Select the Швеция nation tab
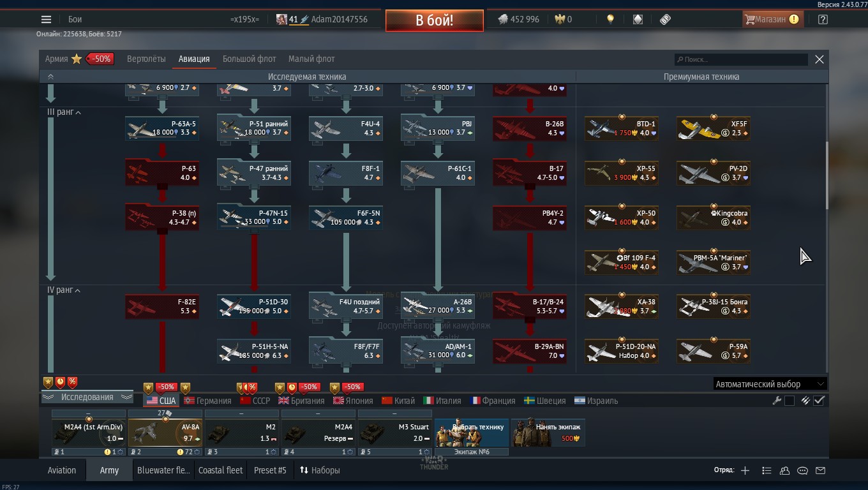The height and width of the screenshot is (490, 868). click(x=544, y=401)
